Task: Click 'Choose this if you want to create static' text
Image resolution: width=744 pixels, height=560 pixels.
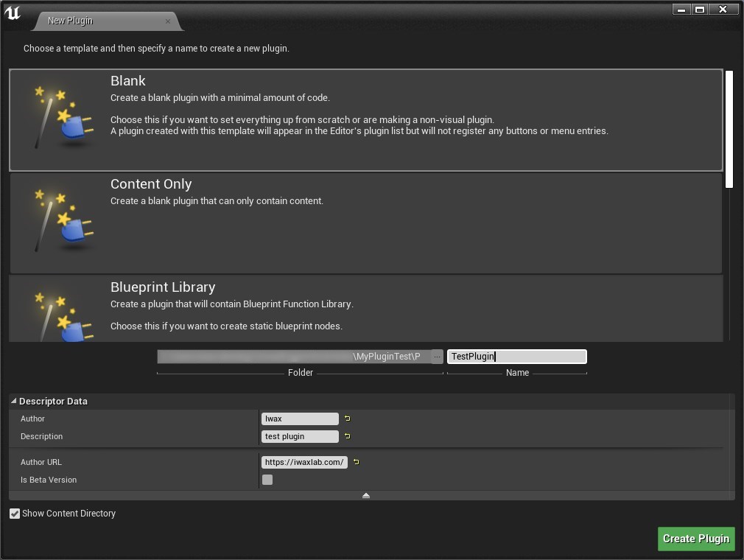Action: pyautogui.click(x=226, y=326)
